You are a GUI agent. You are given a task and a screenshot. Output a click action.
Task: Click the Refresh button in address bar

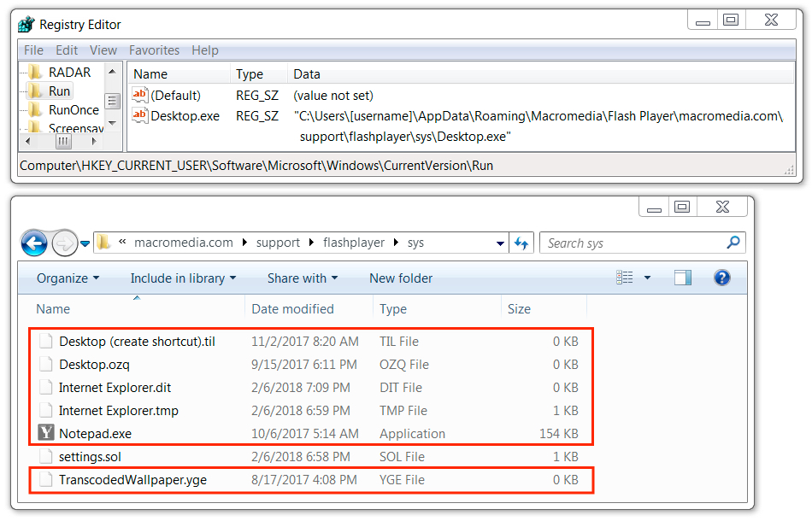click(x=521, y=243)
